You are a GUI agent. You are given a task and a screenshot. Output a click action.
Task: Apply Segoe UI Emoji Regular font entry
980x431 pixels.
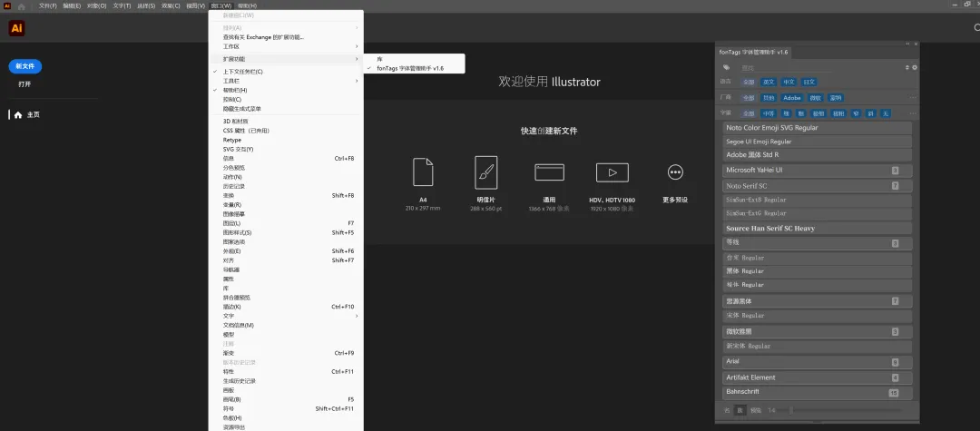click(x=817, y=142)
